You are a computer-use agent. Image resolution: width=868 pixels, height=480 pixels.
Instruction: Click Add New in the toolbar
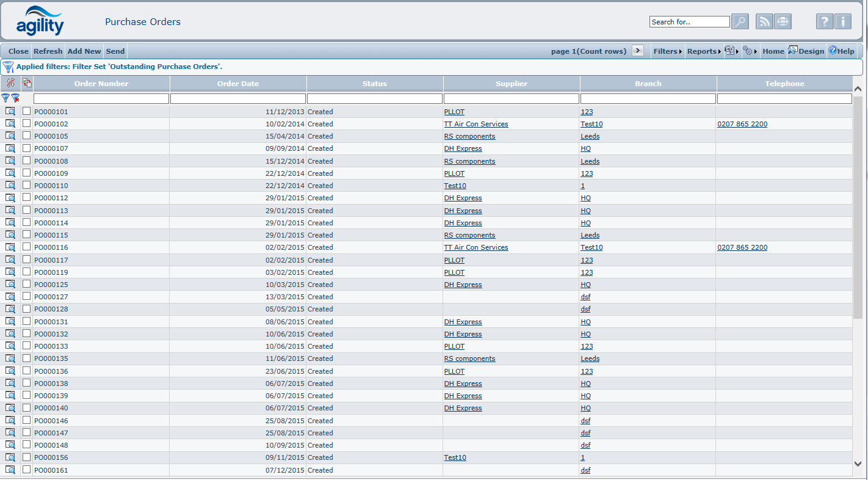click(84, 51)
